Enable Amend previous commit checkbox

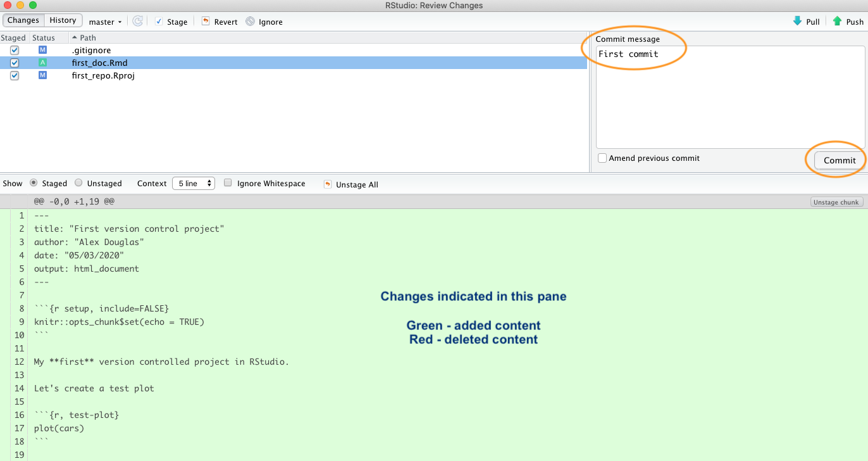coord(602,158)
